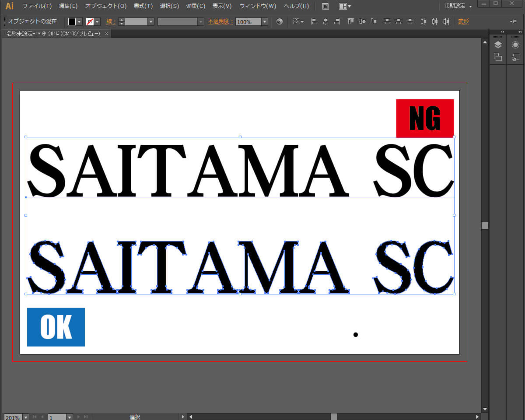Open the fill color dropdown arrow
This screenshot has height=420, width=525.
(79, 21)
